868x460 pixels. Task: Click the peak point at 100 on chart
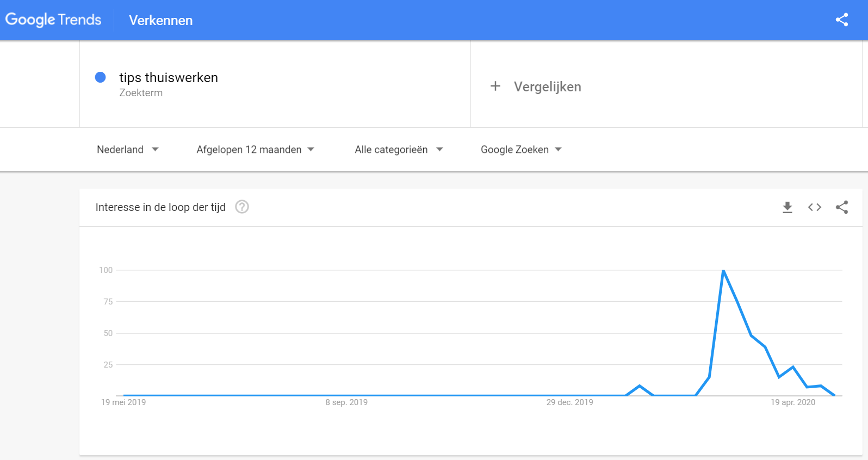(x=723, y=270)
